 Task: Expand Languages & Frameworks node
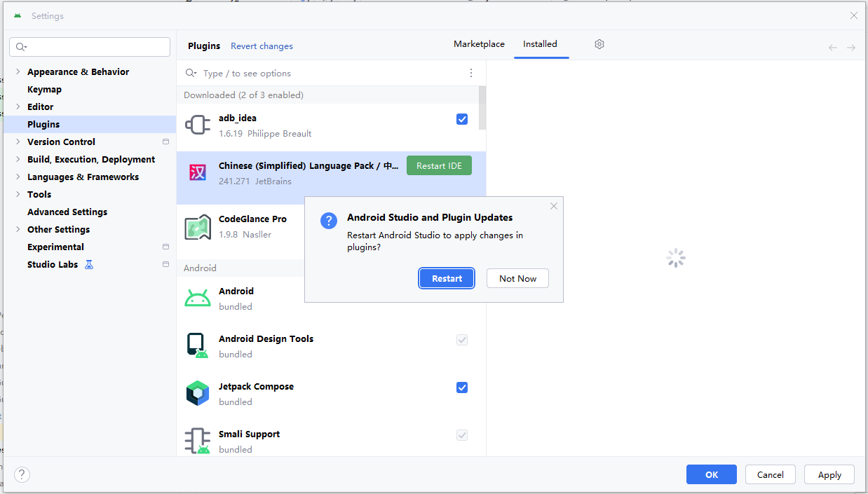click(18, 177)
